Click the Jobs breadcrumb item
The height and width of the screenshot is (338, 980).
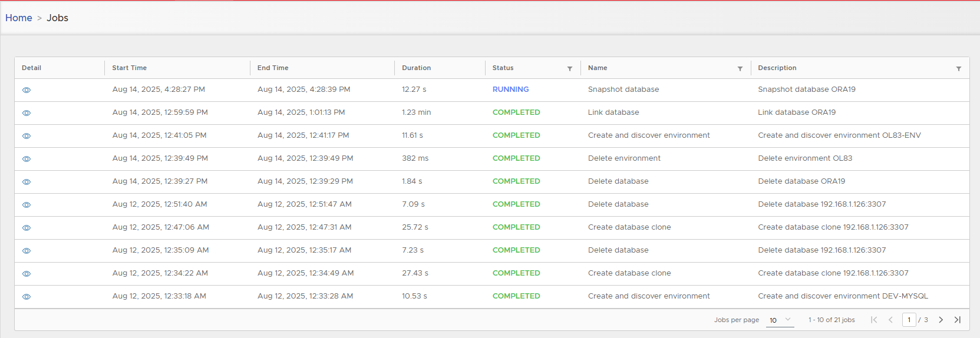tap(58, 18)
